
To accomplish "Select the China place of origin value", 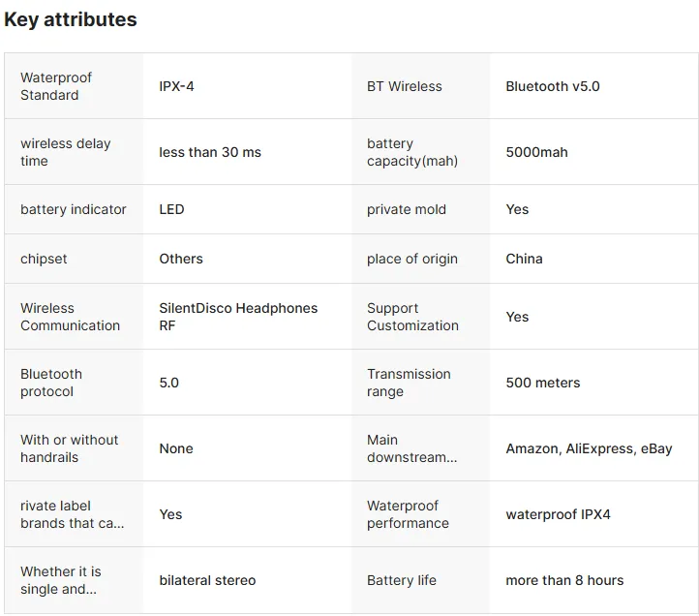I will point(524,259).
